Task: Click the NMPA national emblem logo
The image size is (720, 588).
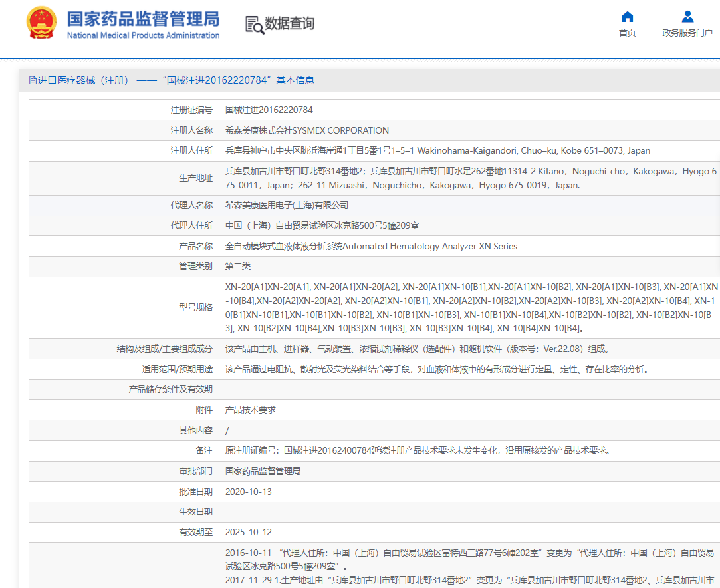Action: coord(41,23)
